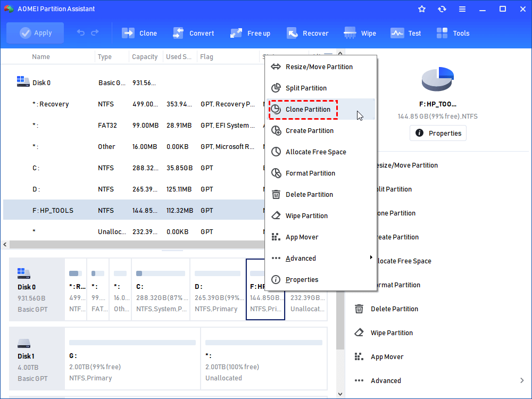Choose Delete Partition from context menu
The width and height of the screenshot is (532, 399).
tap(321, 194)
